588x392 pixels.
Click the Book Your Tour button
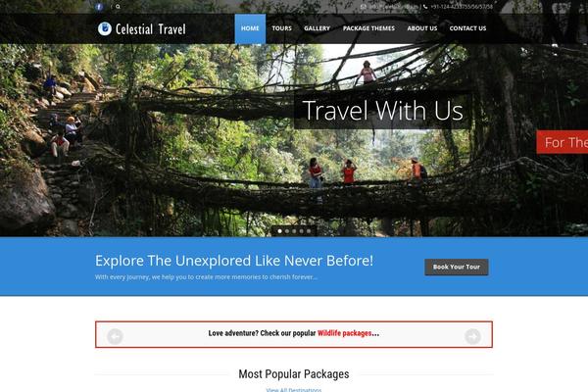(457, 268)
